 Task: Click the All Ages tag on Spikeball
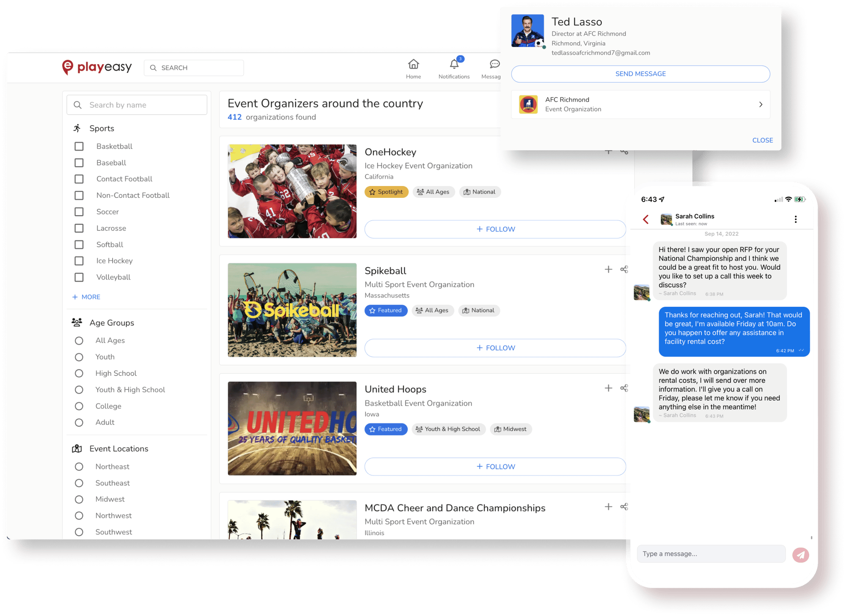click(432, 310)
